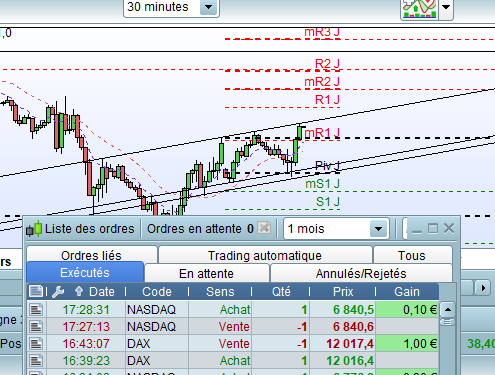Image resolution: width=495 pixels, height=375 pixels.
Task: Open details icon for the 17:27:13 order
Action: coord(36,327)
